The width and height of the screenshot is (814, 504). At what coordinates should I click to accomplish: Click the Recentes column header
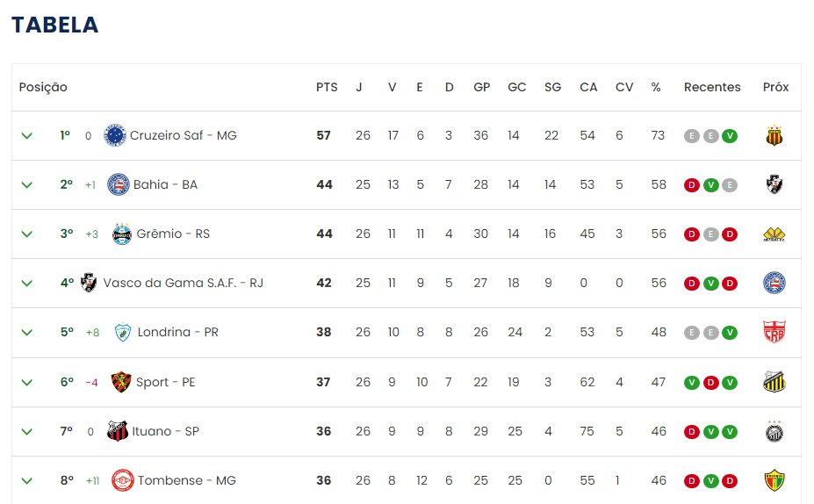pyautogui.click(x=712, y=87)
